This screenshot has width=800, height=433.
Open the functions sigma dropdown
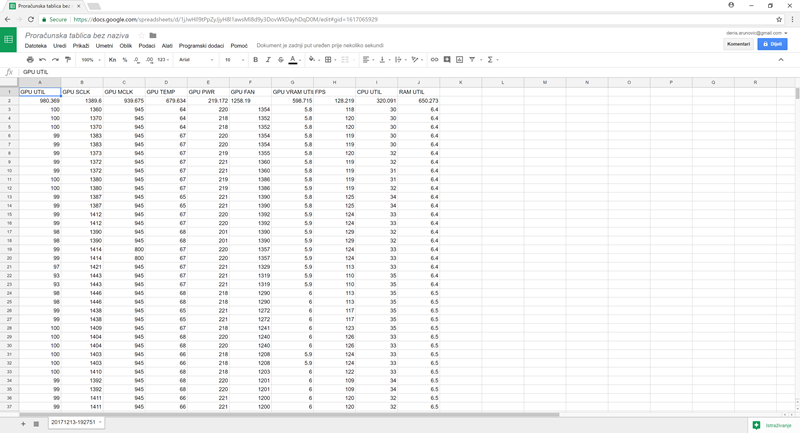pos(492,60)
